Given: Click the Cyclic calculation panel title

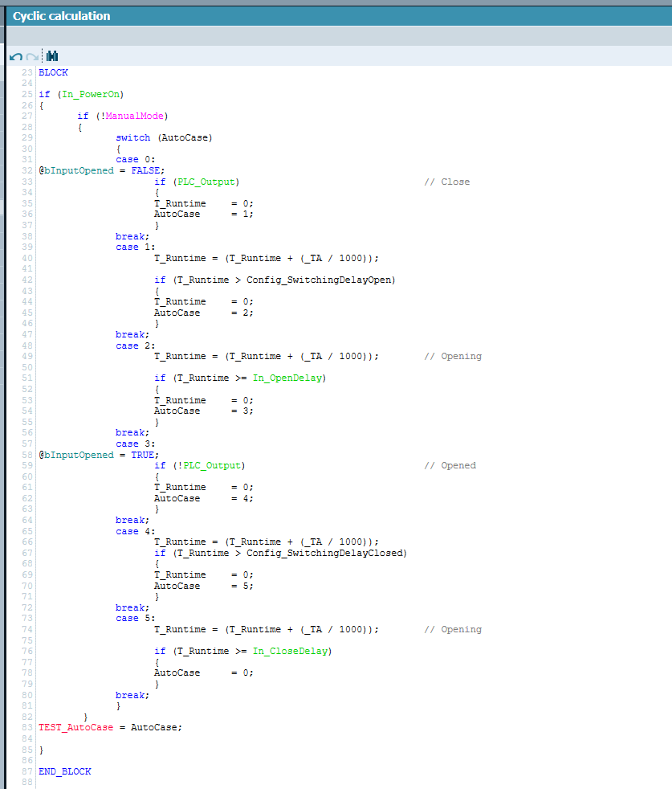Looking at the screenshot, I should tap(62, 16).
